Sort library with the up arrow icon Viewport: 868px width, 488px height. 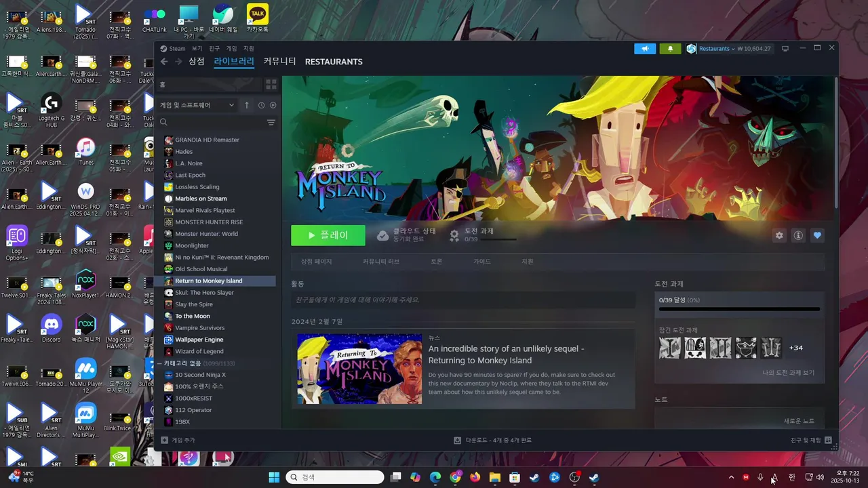247,105
